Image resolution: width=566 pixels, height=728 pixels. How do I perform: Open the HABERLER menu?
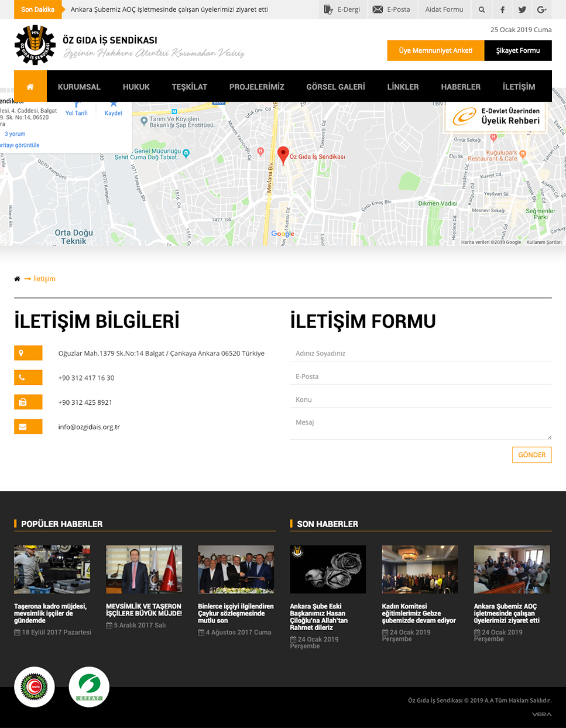(x=461, y=87)
